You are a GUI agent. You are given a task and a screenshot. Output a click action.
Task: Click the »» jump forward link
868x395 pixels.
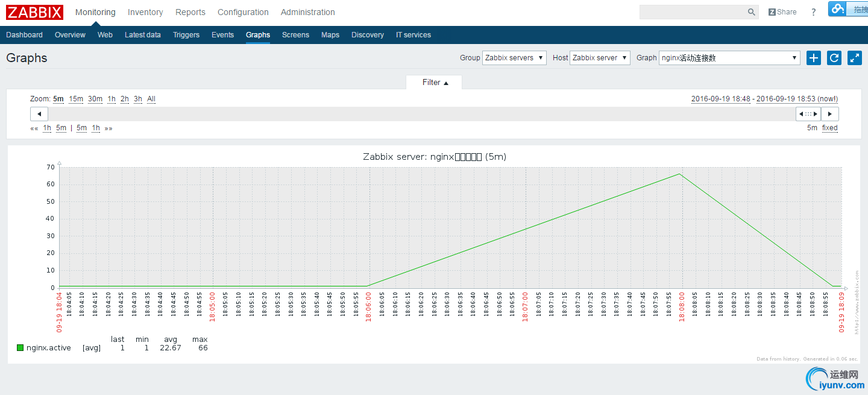point(108,128)
